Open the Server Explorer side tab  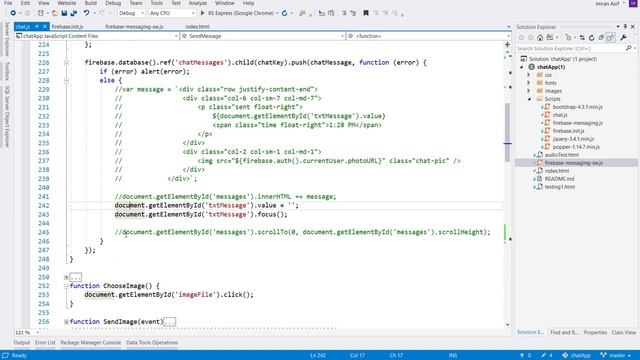pyautogui.click(x=7, y=39)
